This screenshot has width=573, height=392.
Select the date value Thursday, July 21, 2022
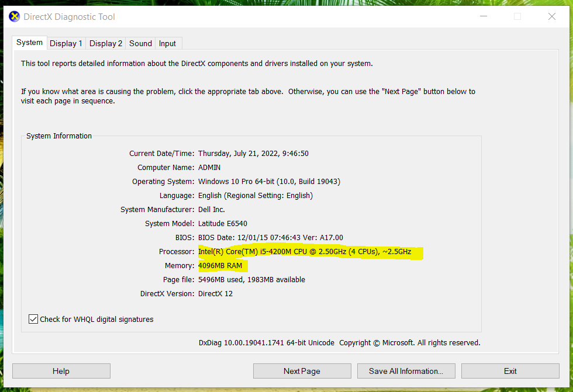[x=253, y=154]
